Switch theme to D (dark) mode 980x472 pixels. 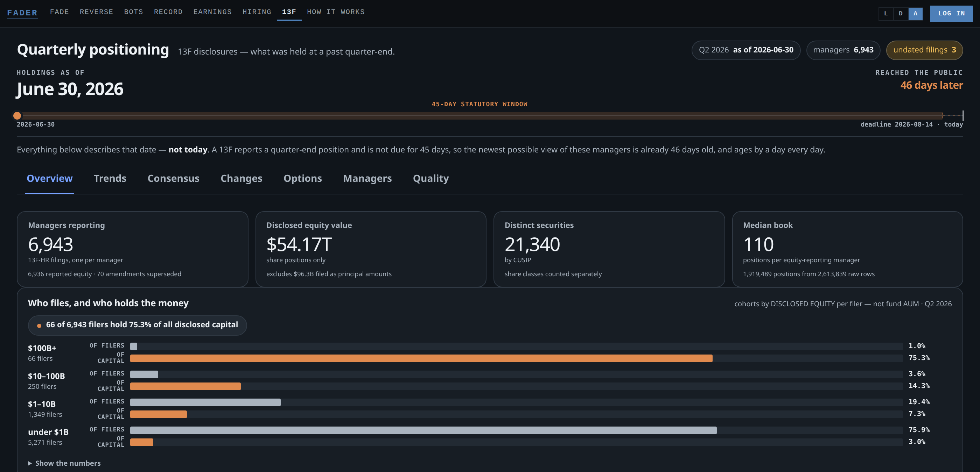coord(901,13)
